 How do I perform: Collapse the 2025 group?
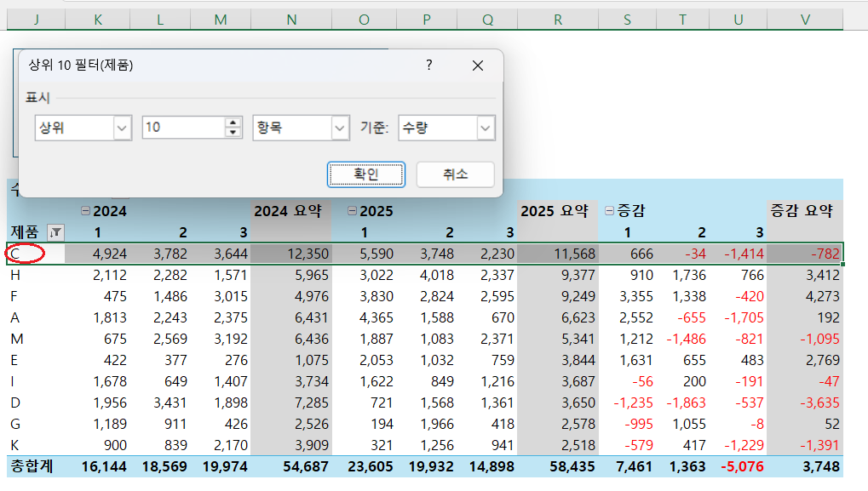tap(352, 211)
